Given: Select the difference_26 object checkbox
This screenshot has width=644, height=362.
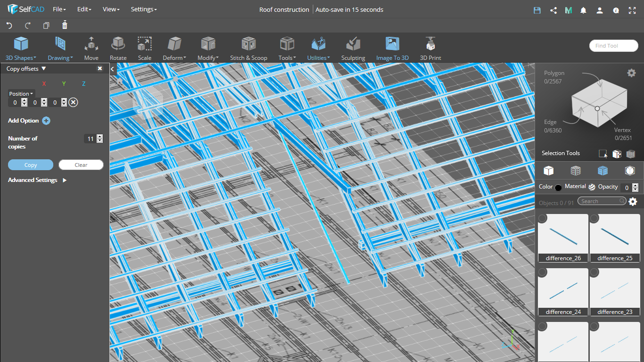Looking at the screenshot, I should [x=542, y=218].
